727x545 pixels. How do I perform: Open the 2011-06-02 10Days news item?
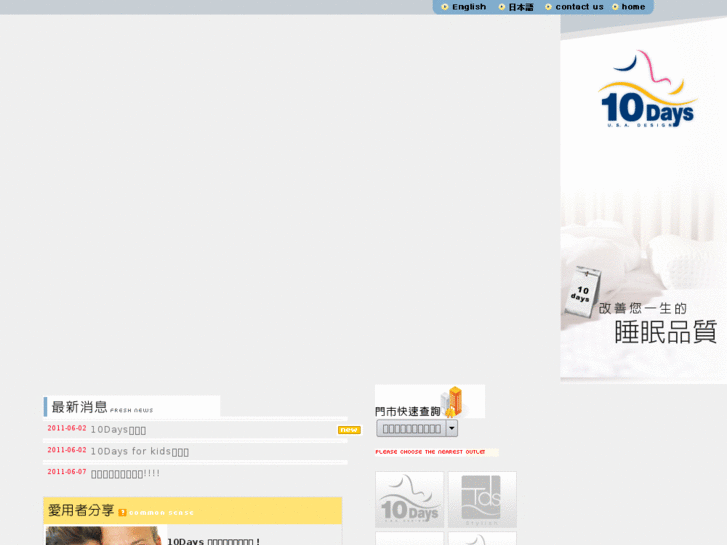coord(118,430)
